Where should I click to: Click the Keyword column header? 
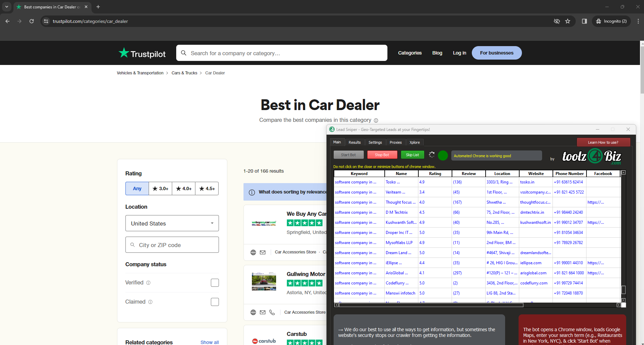pyautogui.click(x=359, y=174)
